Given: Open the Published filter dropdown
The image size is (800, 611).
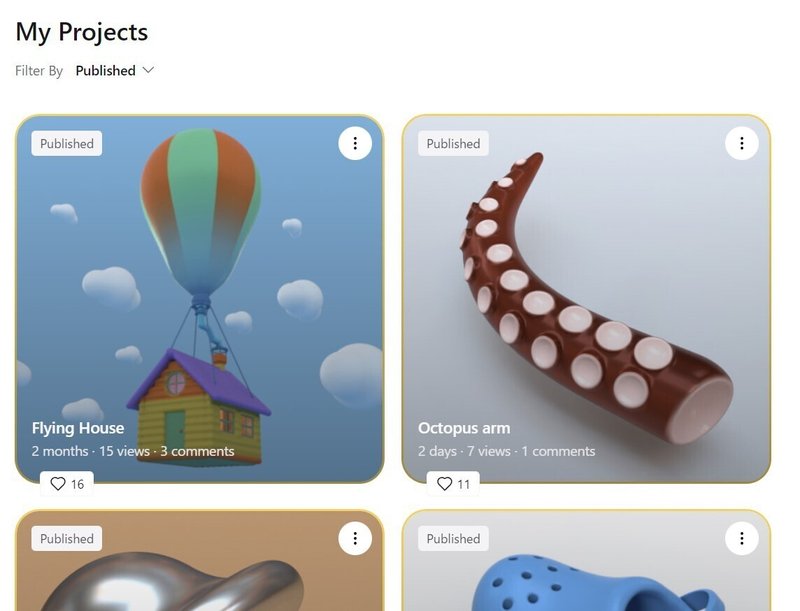Looking at the screenshot, I should (x=114, y=70).
